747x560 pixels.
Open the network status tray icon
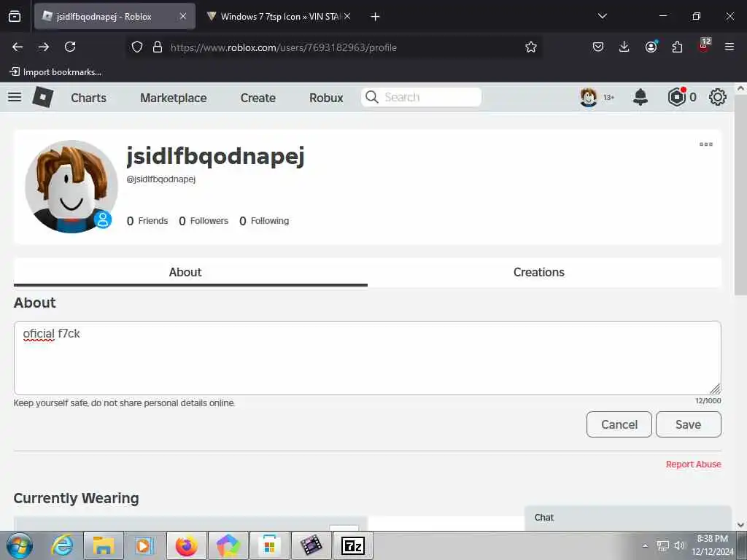click(x=662, y=545)
